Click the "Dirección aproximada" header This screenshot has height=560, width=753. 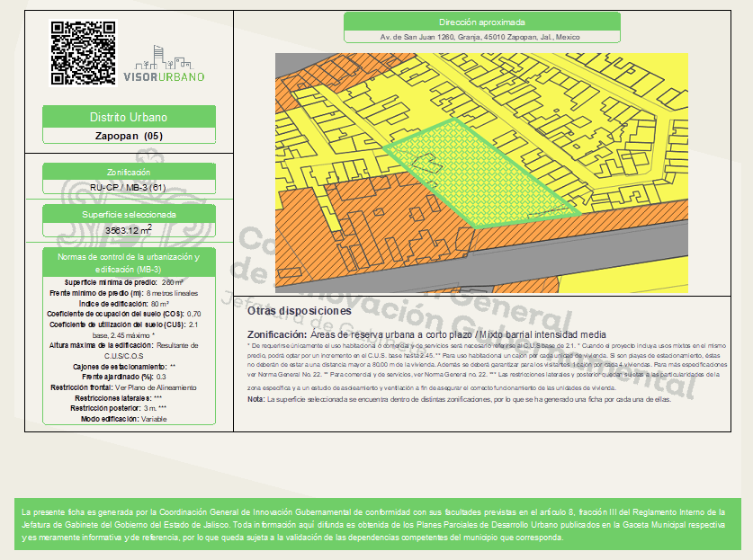[482, 22]
